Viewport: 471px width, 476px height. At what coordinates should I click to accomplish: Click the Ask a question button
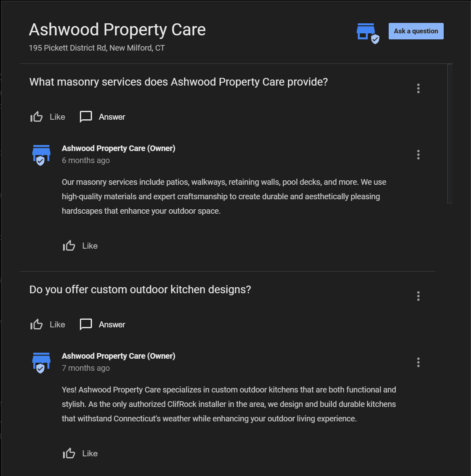[x=416, y=31]
